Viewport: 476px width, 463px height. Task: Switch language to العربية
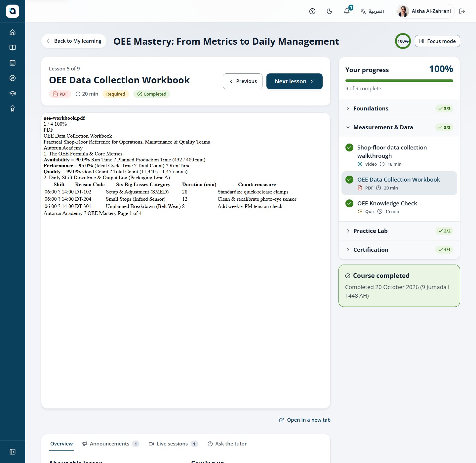tap(372, 11)
